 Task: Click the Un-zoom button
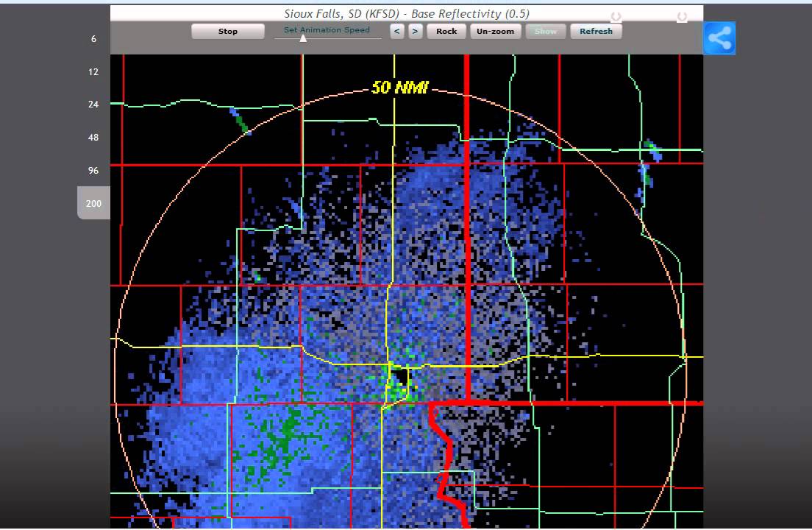495,31
